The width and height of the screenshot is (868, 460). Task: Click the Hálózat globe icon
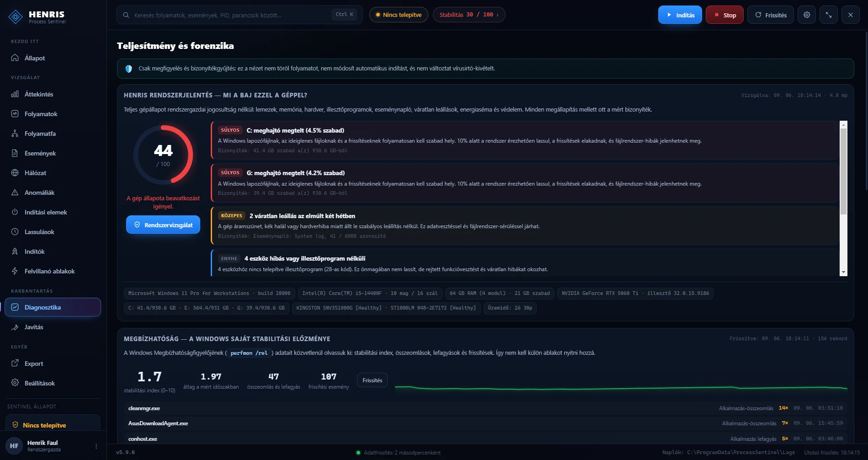(15, 173)
